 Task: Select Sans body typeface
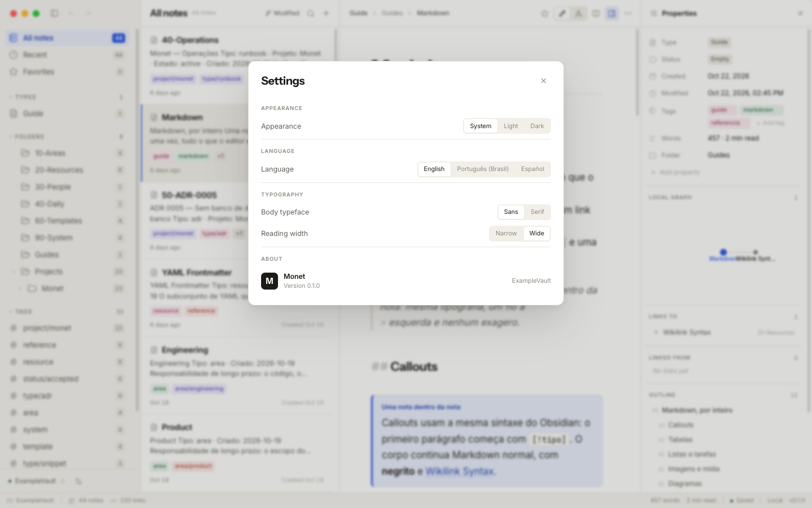511,212
